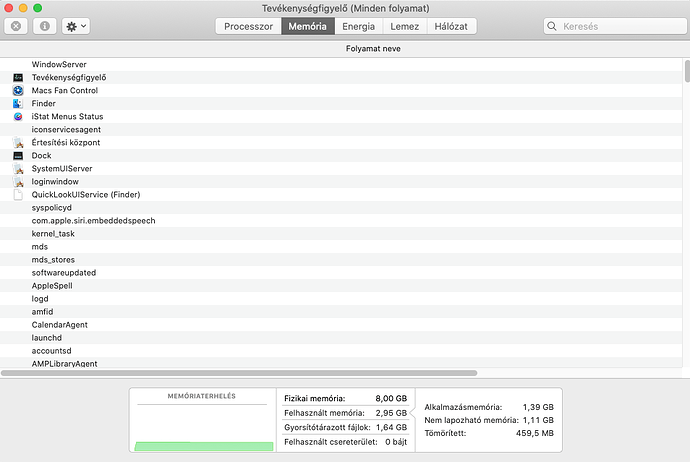This screenshot has width=690, height=462.
Task: Click the magnifier icon in the search field
Action: coord(552,26)
